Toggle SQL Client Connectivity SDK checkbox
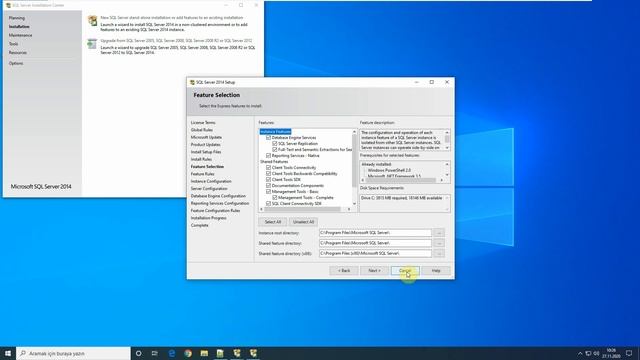Viewport: 640px width, 360px height. [268, 203]
